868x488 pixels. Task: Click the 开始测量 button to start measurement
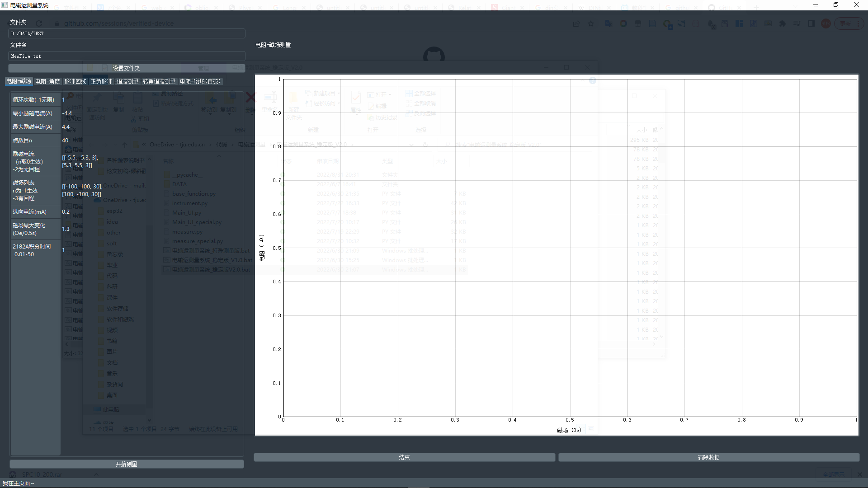pyautogui.click(x=126, y=464)
